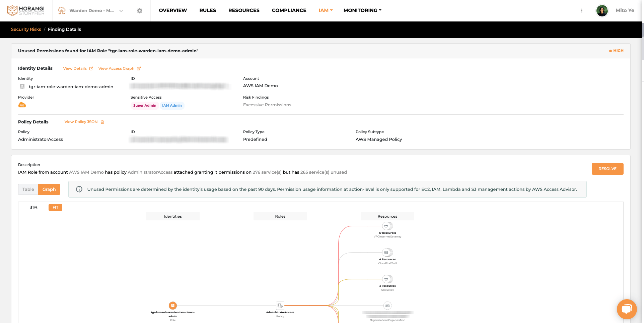The image size is (644, 323).
Task: Click the RESOLVE button
Action: [x=607, y=169]
